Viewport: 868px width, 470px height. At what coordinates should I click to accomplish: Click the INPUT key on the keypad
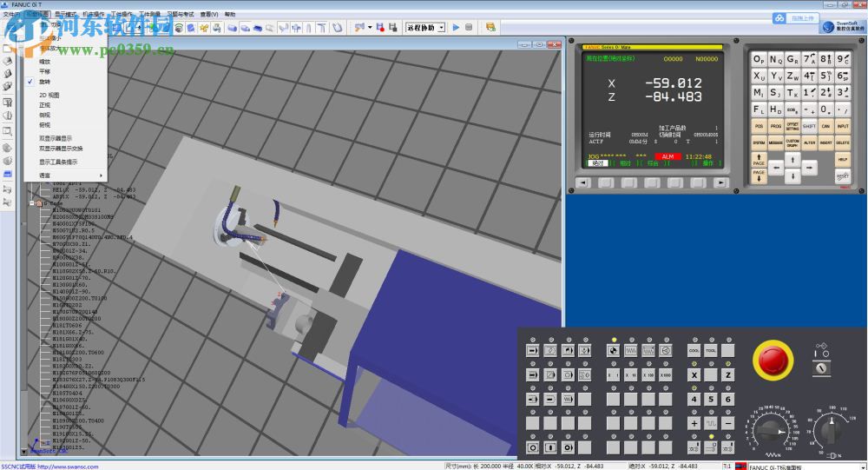843,126
